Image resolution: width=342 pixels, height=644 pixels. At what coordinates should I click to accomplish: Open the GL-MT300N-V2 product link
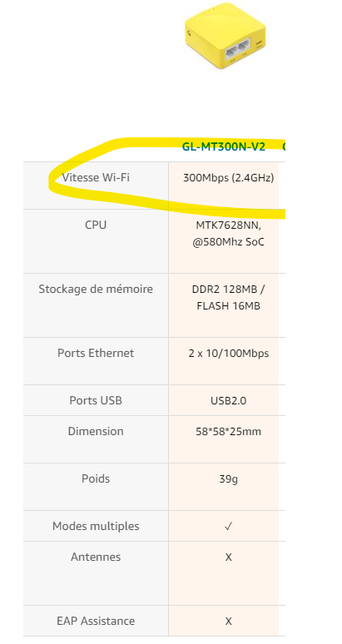224,147
